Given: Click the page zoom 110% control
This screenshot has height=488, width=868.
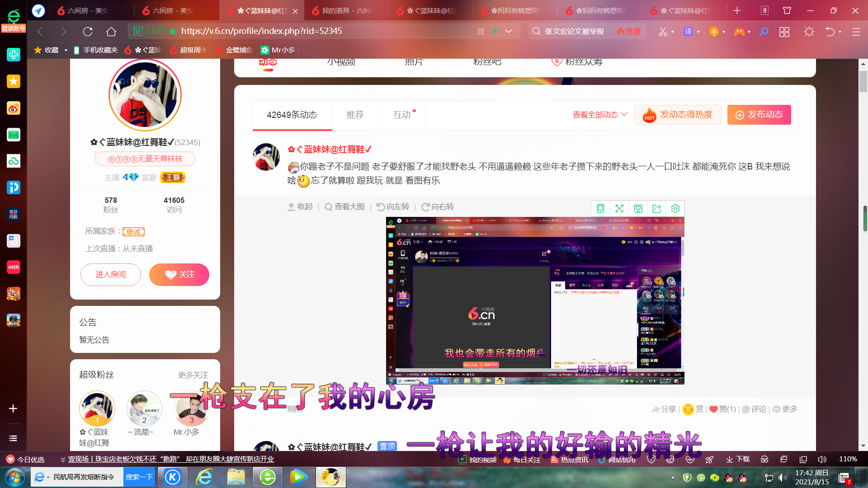Looking at the screenshot, I should (x=848, y=459).
